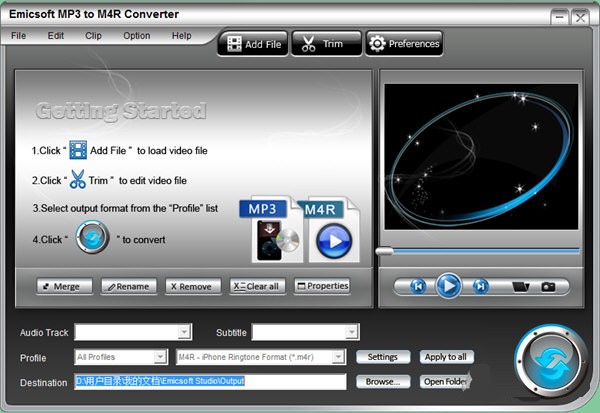Open the Trim tool with scissors icon

[x=326, y=44]
